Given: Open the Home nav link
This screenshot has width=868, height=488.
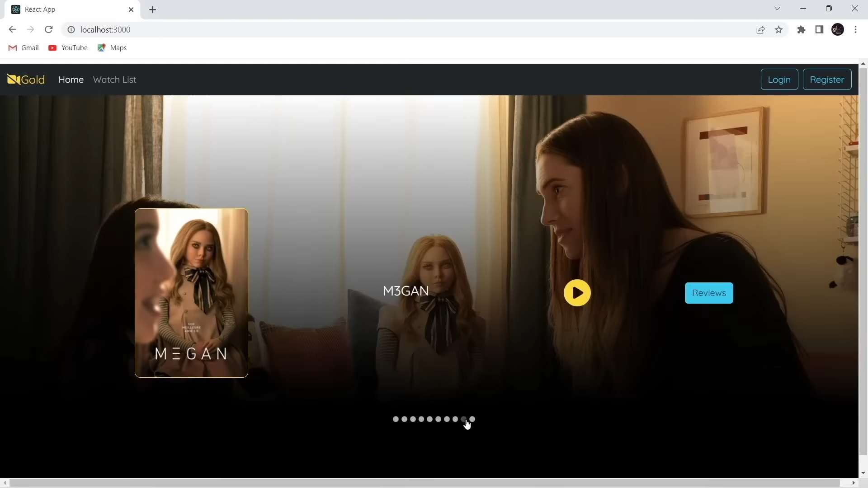Looking at the screenshot, I should [71, 80].
